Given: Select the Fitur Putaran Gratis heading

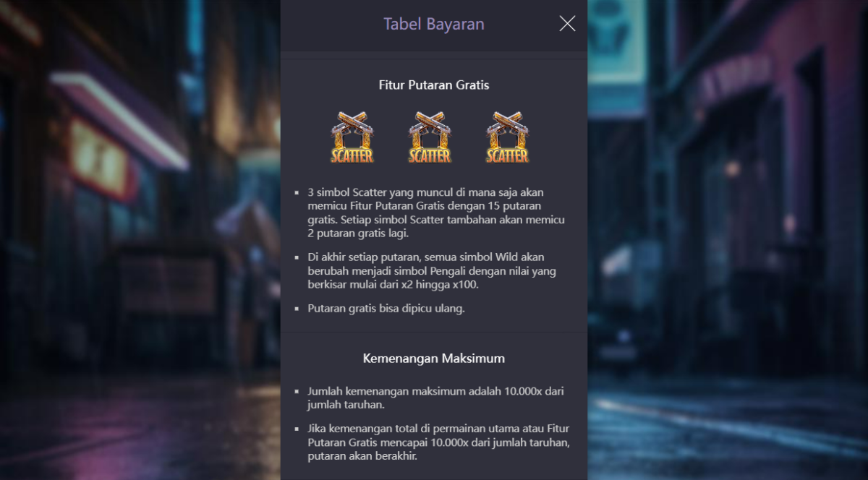Looking at the screenshot, I should point(434,85).
